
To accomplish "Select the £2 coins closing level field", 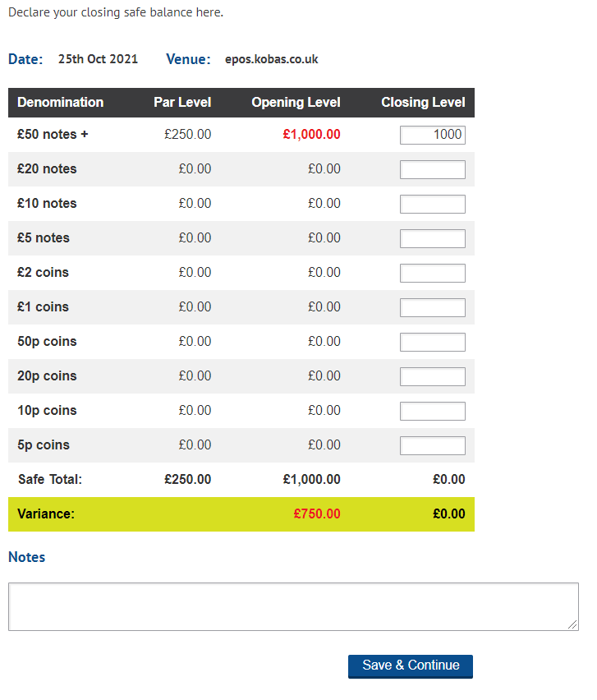I will click(432, 273).
